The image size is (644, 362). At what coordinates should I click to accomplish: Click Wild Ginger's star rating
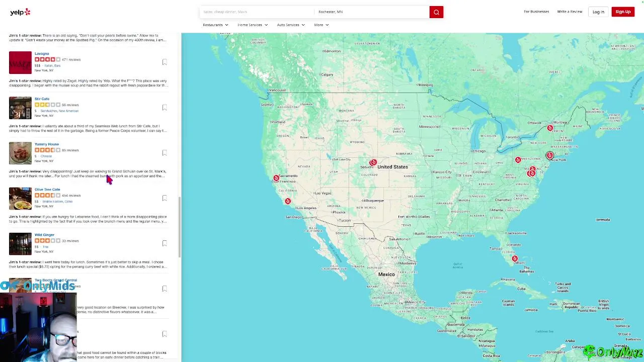47,240
